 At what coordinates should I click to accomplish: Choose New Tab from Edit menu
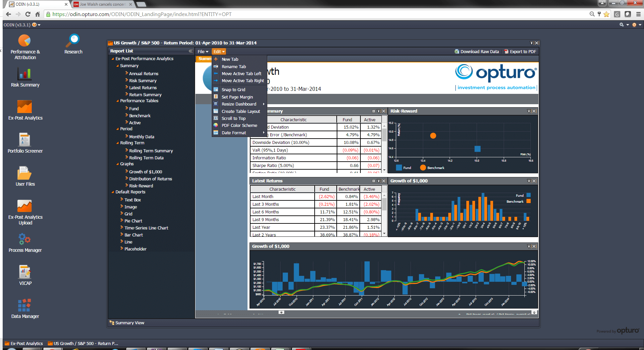(x=230, y=59)
